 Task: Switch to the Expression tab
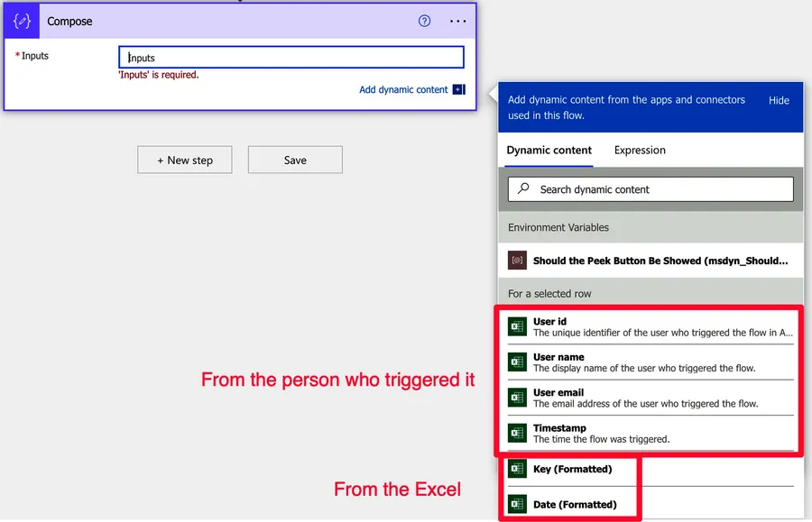[x=639, y=151]
